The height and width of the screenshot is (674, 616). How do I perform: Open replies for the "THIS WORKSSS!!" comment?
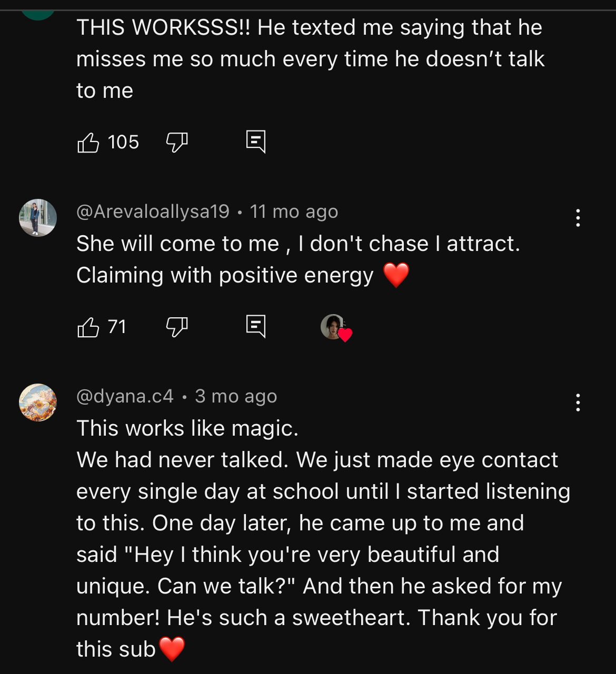(256, 142)
